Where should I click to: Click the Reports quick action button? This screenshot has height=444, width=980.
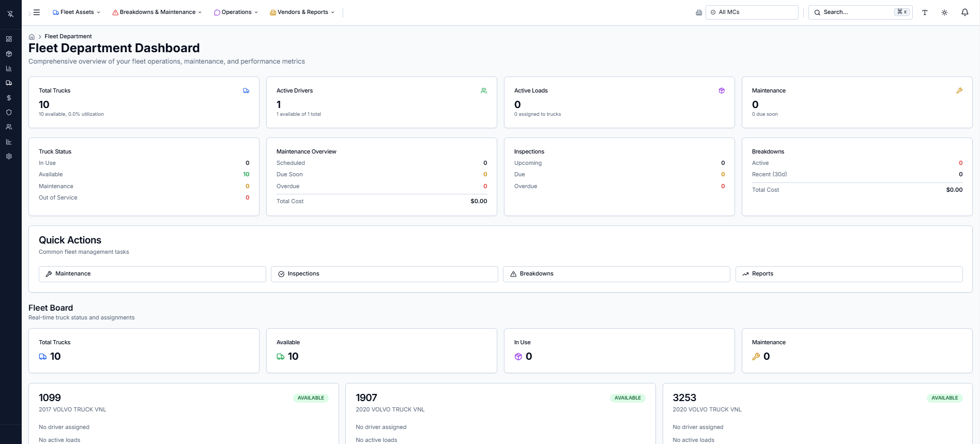click(x=849, y=274)
